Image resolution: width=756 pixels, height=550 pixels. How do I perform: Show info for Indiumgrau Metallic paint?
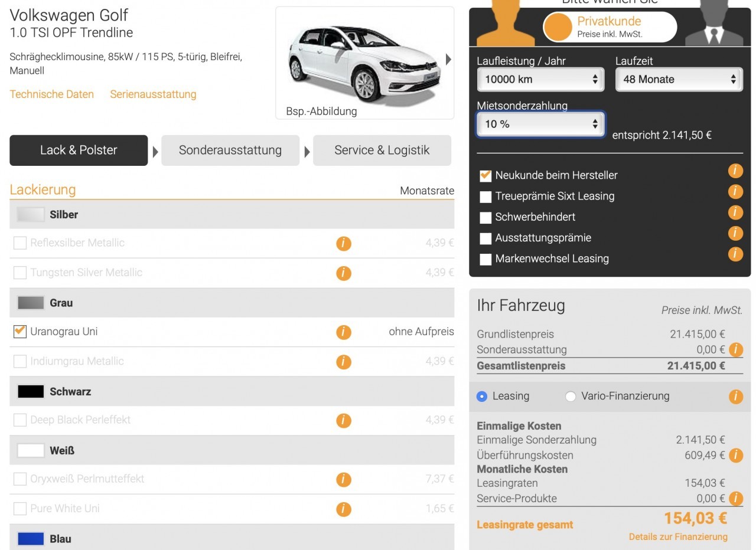pos(344,362)
